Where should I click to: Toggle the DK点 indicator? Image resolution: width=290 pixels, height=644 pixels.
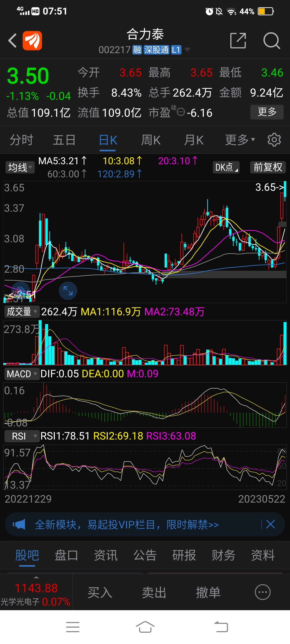226,167
